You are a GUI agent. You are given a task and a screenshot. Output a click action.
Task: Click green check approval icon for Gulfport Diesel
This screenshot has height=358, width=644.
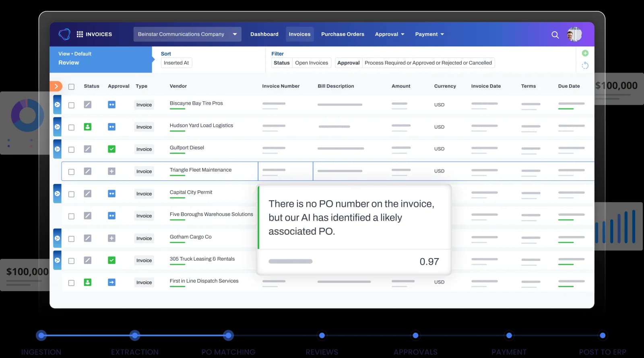point(111,149)
